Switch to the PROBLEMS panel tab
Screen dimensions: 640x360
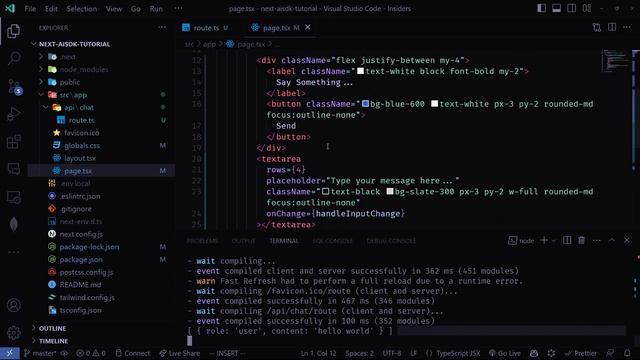pos(202,241)
